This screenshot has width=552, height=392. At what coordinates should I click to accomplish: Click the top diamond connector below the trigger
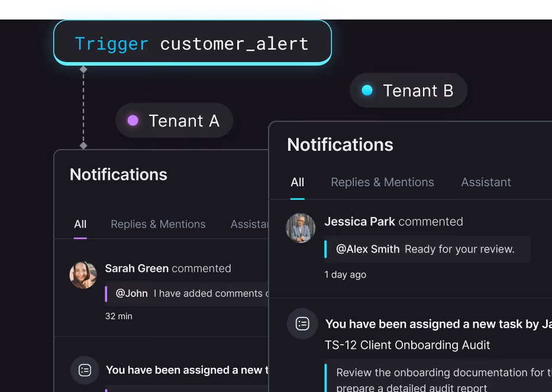click(83, 69)
